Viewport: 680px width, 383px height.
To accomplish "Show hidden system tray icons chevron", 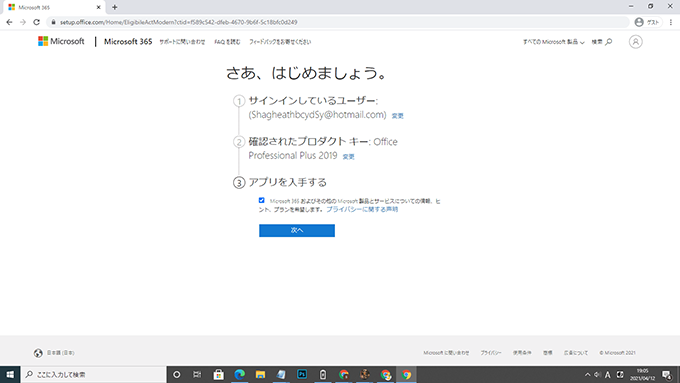I will (587, 374).
